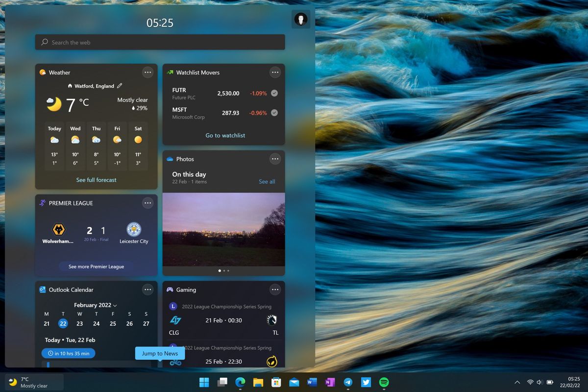
Task: Click the Gaming widget controller icon
Action: tap(170, 289)
